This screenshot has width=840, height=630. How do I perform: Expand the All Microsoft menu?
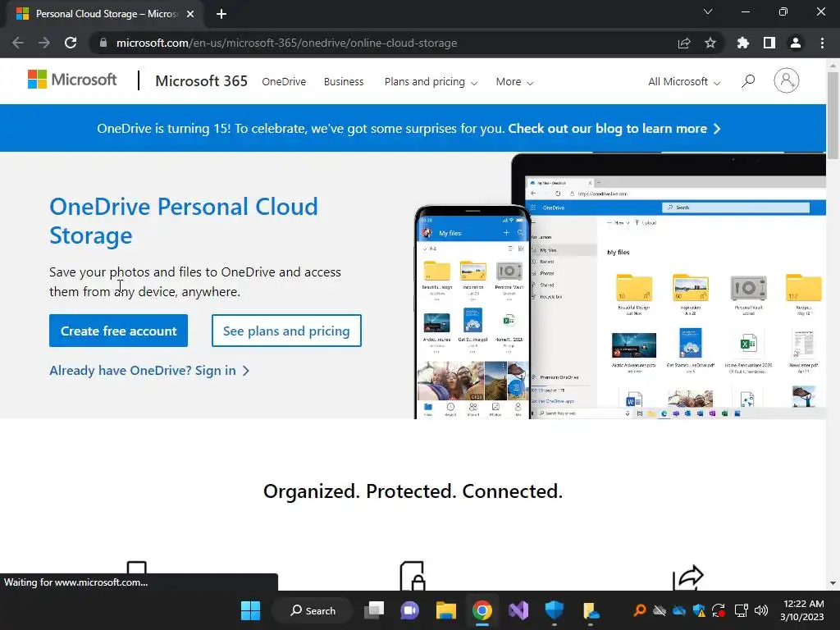684,82
